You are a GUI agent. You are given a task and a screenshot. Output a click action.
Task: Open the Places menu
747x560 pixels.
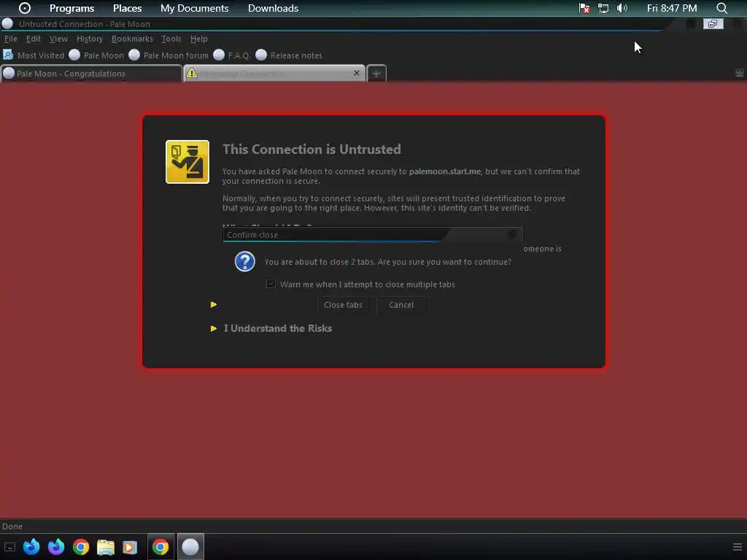tap(127, 8)
